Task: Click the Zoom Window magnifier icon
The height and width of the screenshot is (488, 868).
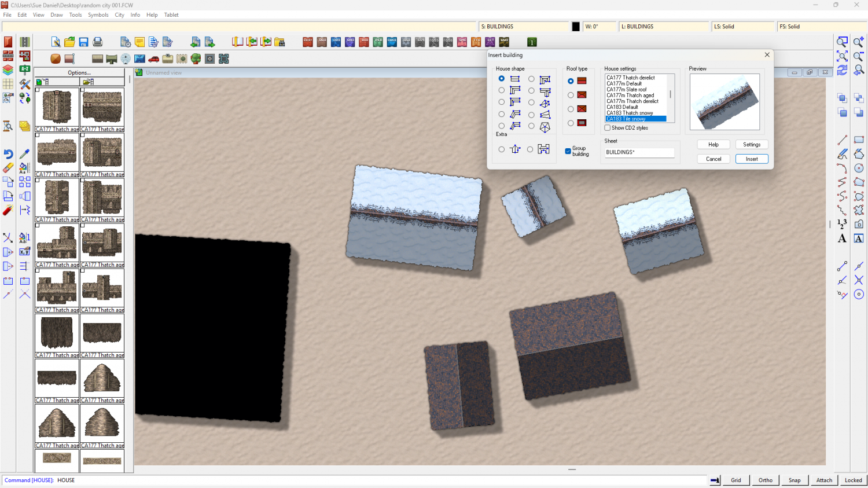Action: [842, 42]
